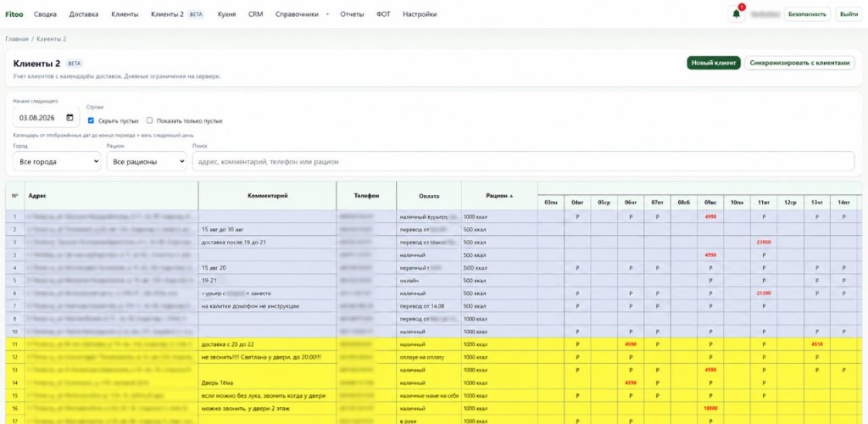Select the 04вт date column header

[577, 204]
